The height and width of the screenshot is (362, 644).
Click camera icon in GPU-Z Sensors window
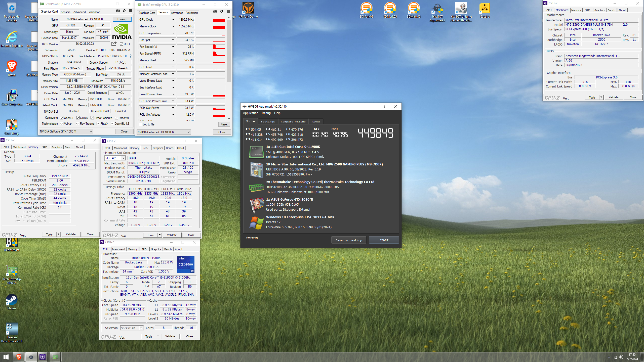click(215, 12)
